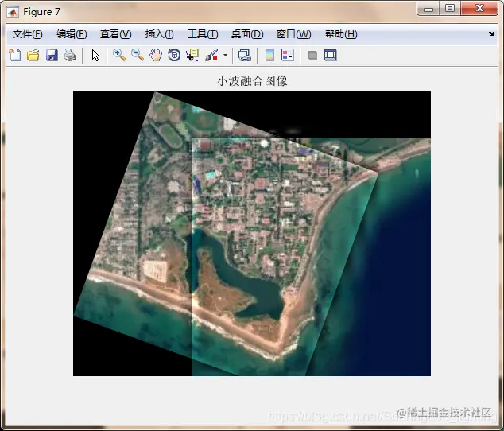Click the New Figure icon
Viewport: 504px width, 431px height.
(15, 55)
